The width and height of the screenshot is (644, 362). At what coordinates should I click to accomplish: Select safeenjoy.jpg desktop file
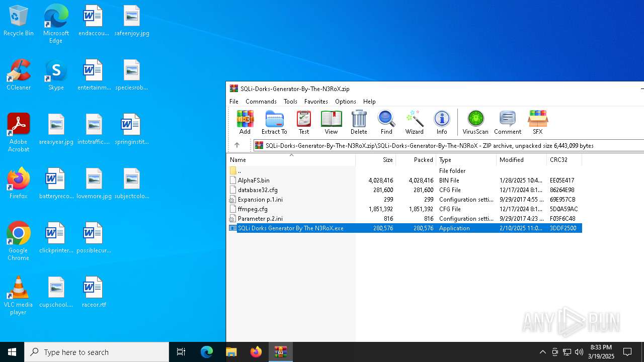pos(132,21)
